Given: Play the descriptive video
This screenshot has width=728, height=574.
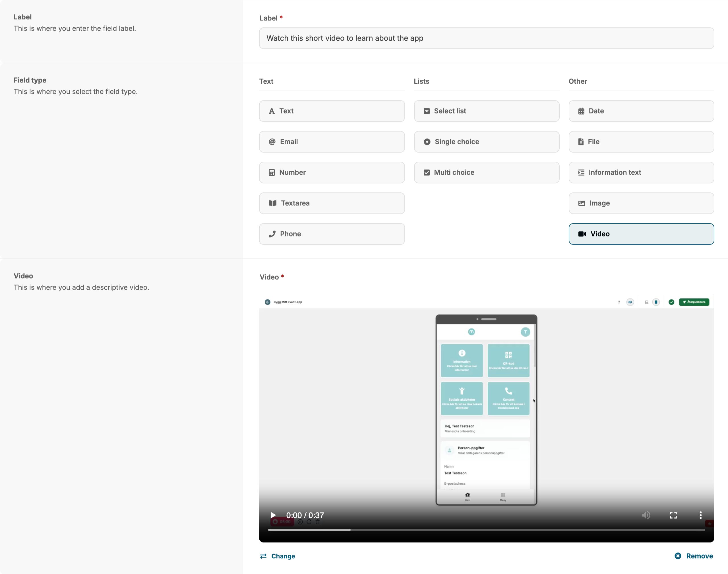Looking at the screenshot, I should click(273, 515).
